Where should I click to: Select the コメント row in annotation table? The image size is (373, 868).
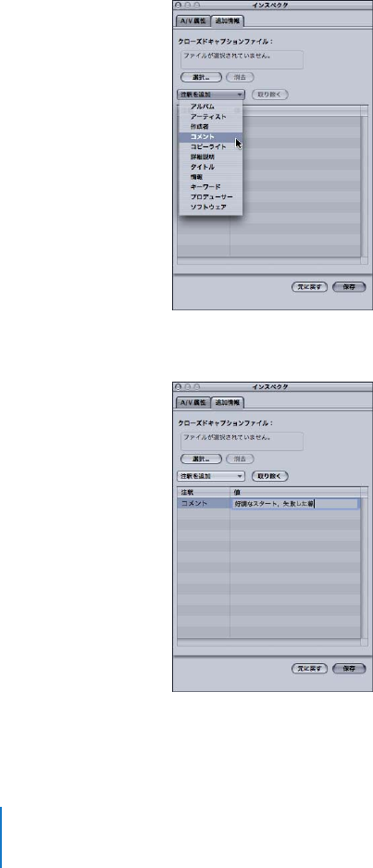pyautogui.click(x=268, y=504)
